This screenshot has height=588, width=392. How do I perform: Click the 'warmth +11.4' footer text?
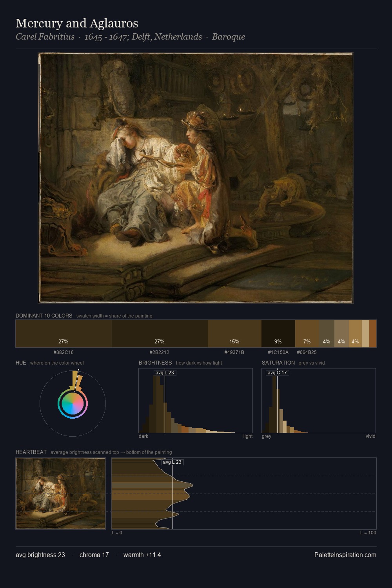[142, 555]
